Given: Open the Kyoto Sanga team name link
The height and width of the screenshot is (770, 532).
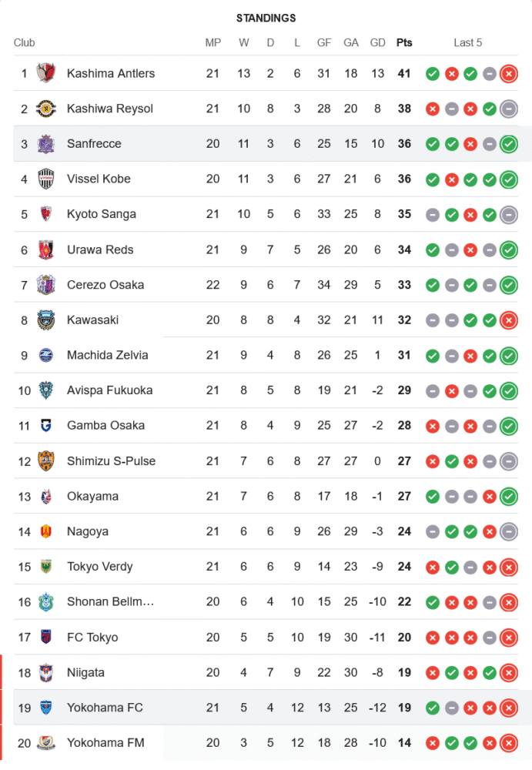Looking at the screenshot, I should click(x=102, y=214).
